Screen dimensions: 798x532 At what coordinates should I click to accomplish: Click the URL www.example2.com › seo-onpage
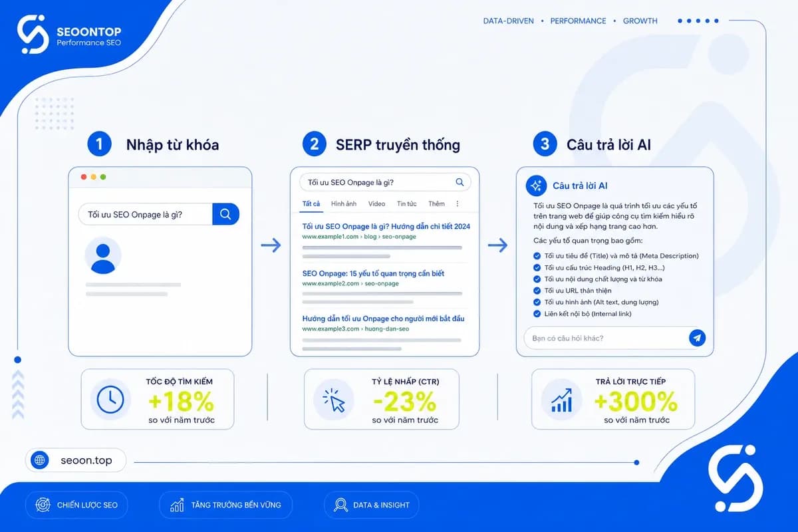point(350,283)
